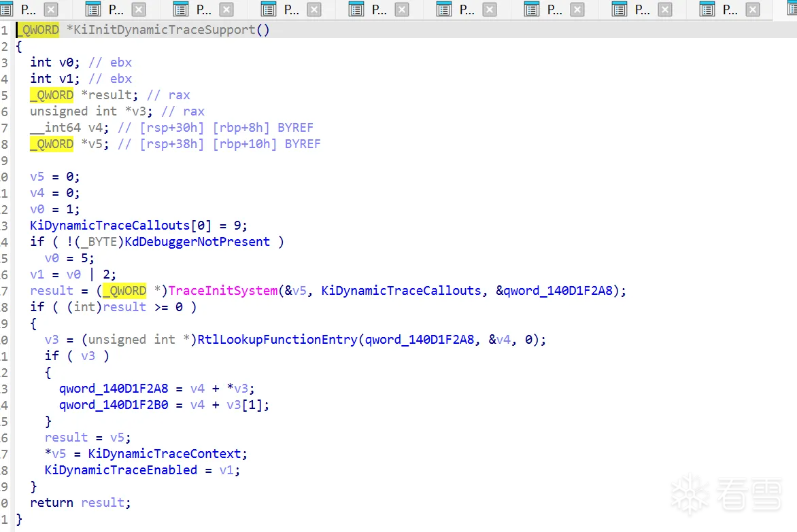Click the 'unsigned int *v3;' declaration

91,111
